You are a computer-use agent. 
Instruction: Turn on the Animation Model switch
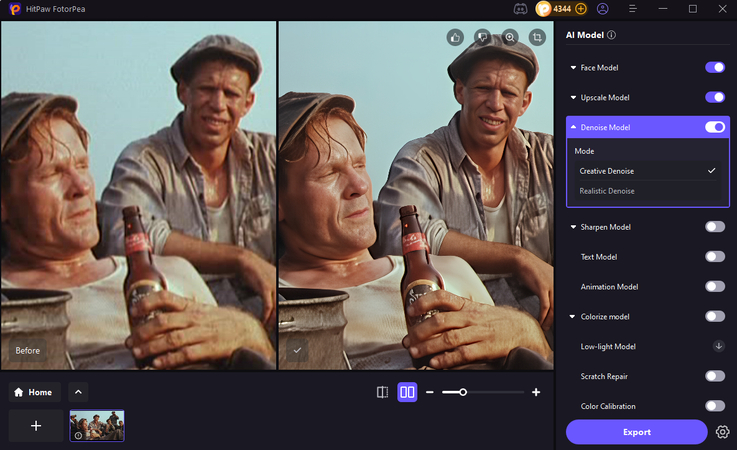715,286
